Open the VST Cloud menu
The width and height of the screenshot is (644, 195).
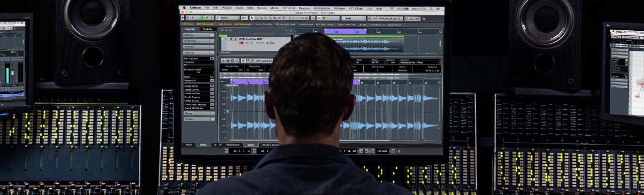click(x=355, y=8)
